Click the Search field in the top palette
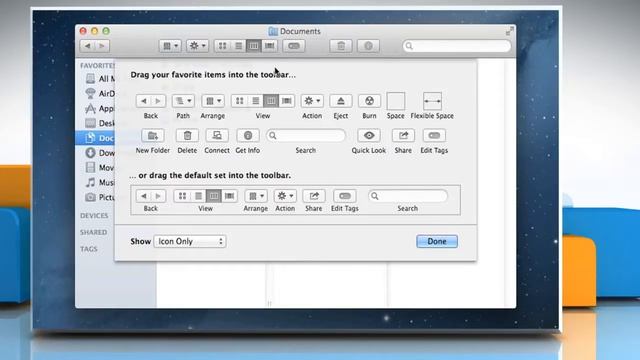Screen dimensions: 640x360 coord(306,136)
